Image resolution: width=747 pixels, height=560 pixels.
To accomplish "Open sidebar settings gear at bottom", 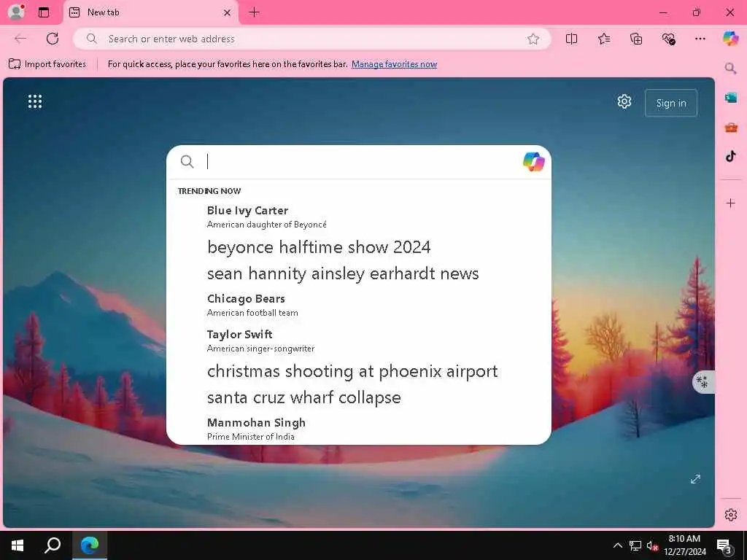I will [x=730, y=515].
